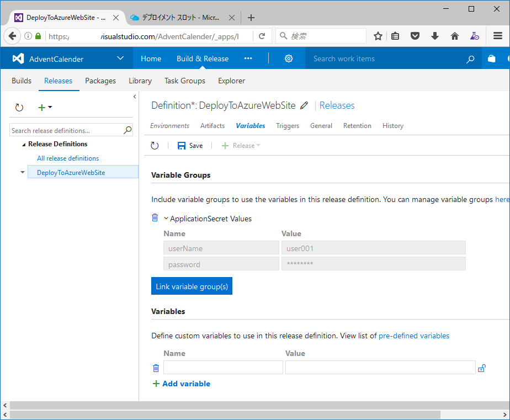Select the Variables tab
Viewport: 510px width, 420px height.
[251, 126]
